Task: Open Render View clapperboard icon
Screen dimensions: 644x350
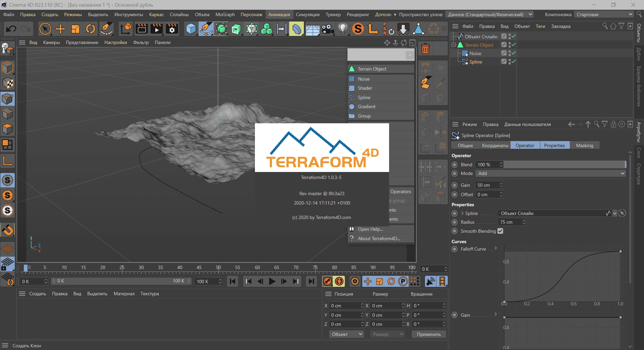Action: 142,29
